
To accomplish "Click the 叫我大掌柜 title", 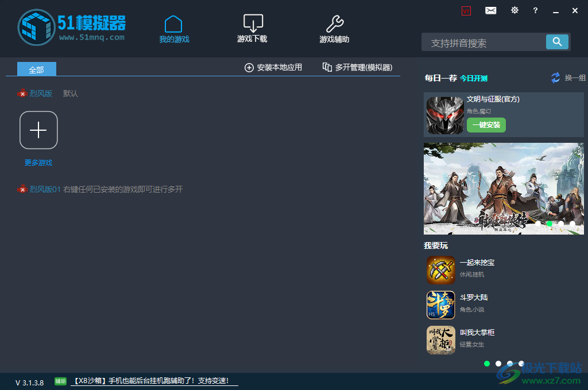I will tap(477, 332).
